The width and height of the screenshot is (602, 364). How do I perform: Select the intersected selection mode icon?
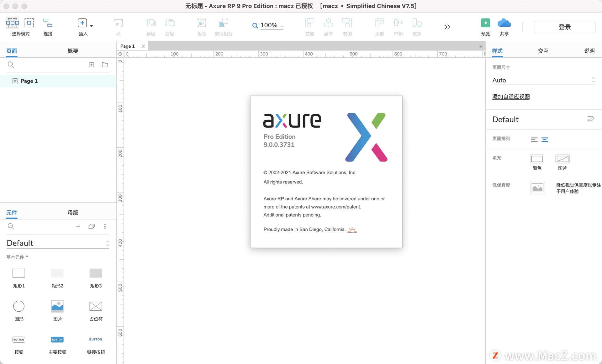click(13, 23)
